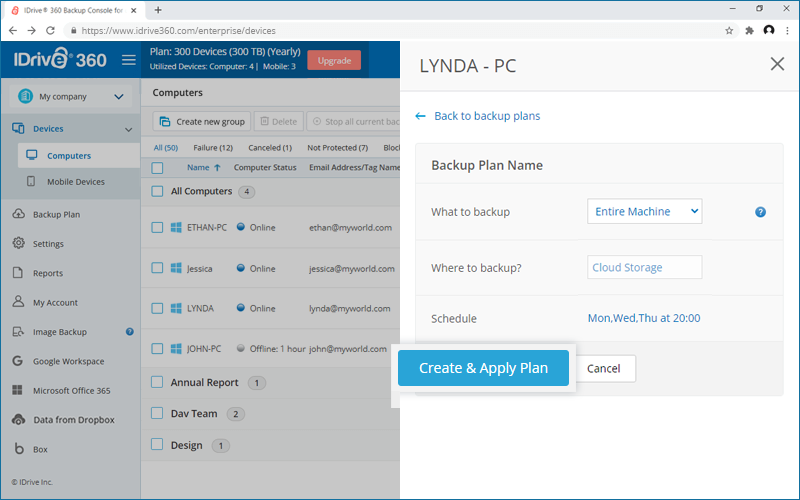Click the Backup Plan cloud icon in sidebar
Image resolution: width=800 pixels, height=500 pixels.
pyautogui.click(x=18, y=214)
